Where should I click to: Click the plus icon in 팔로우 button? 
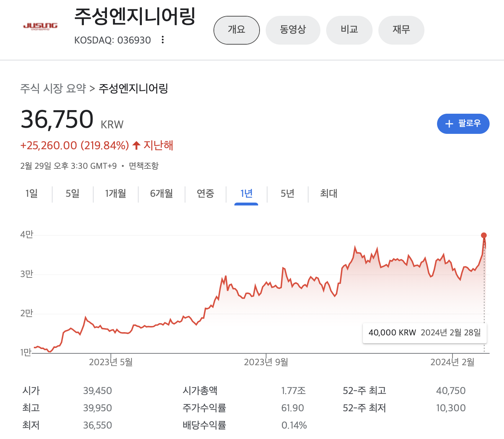tap(449, 124)
